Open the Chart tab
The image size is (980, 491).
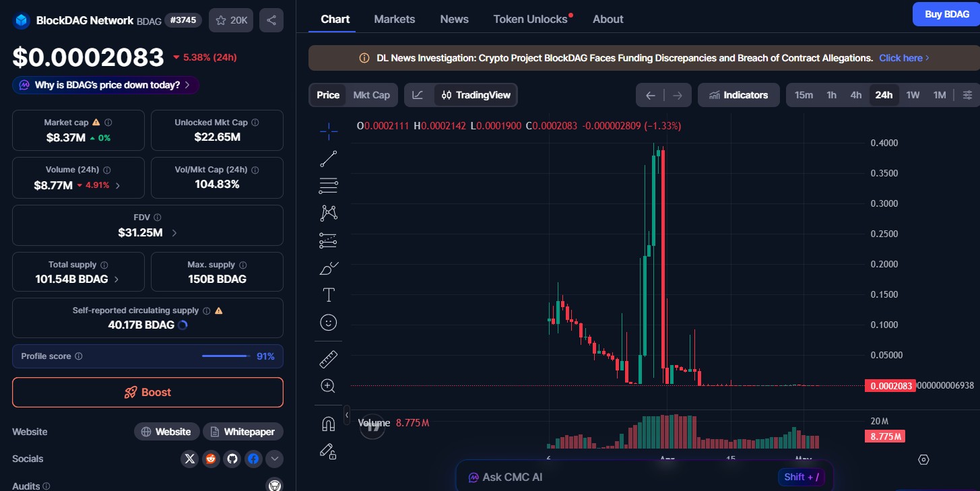[x=335, y=19]
